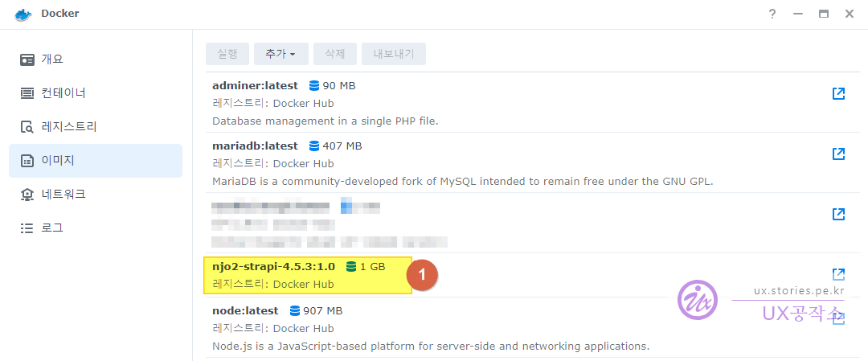The height and width of the screenshot is (361, 868).
Task: Click registry Docker Hub text under adminer:latest
Action: [x=273, y=104]
